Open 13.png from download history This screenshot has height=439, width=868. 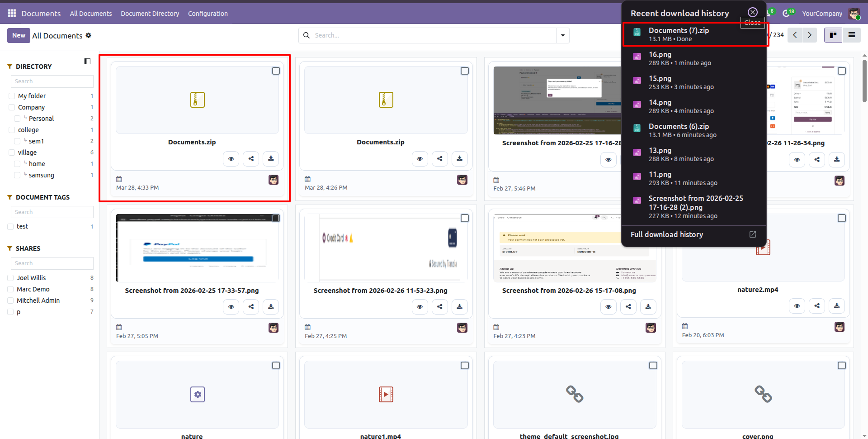click(x=694, y=154)
